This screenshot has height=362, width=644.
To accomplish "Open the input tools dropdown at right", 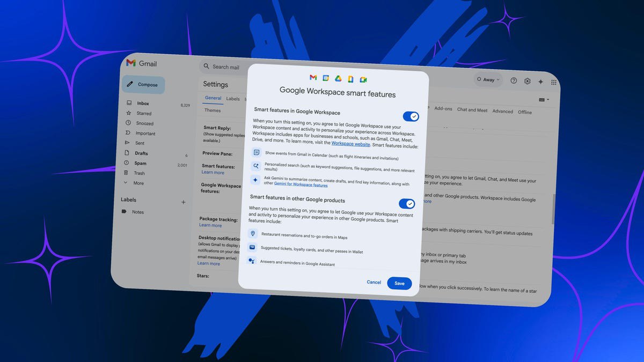I will [543, 100].
